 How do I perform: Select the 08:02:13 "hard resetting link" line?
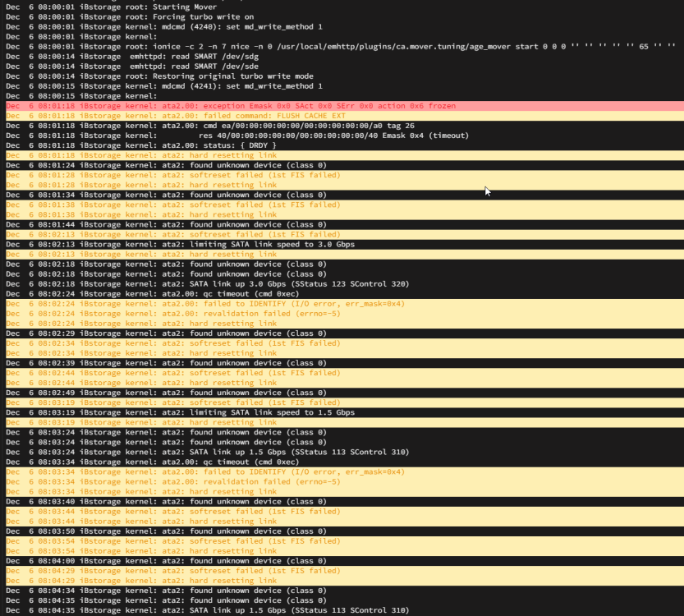[x=345, y=255]
